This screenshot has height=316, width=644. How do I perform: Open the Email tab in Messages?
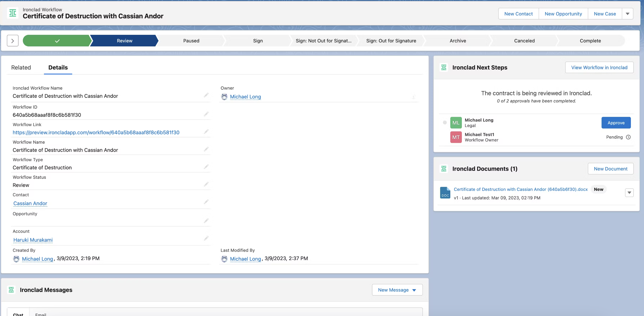click(41, 314)
